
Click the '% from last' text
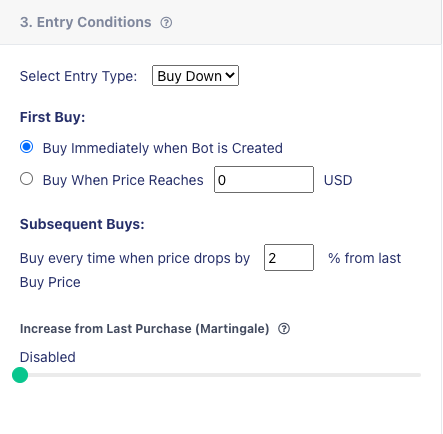pyautogui.click(x=365, y=258)
